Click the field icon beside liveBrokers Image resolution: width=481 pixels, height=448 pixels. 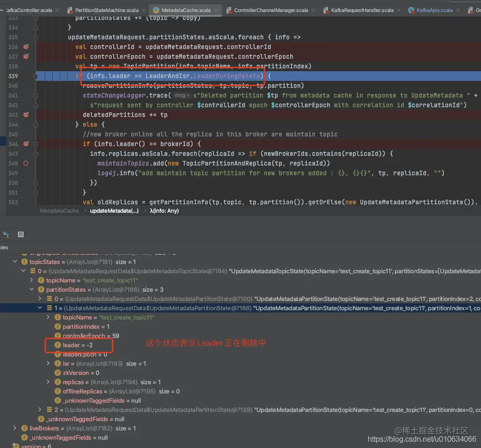tap(24, 428)
